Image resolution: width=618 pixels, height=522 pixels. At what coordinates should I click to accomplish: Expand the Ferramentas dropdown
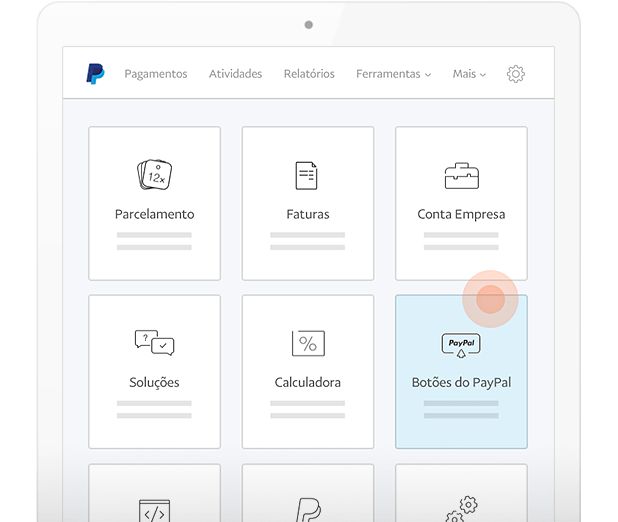(x=393, y=74)
